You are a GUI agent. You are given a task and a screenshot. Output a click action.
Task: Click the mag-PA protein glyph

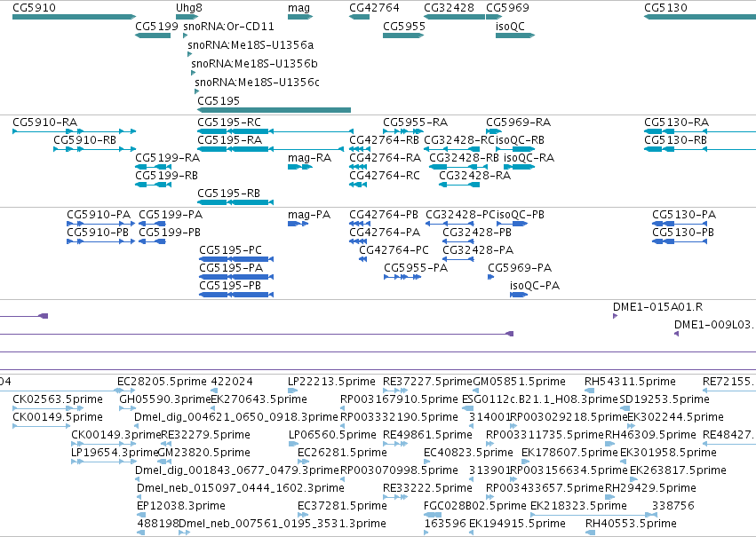click(298, 224)
